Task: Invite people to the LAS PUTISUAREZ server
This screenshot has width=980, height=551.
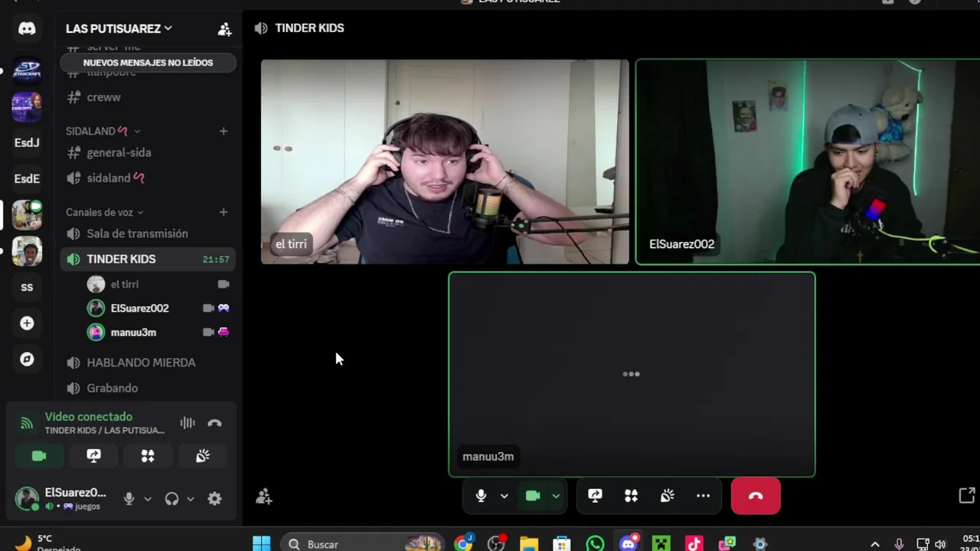Action: pos(224,29)
